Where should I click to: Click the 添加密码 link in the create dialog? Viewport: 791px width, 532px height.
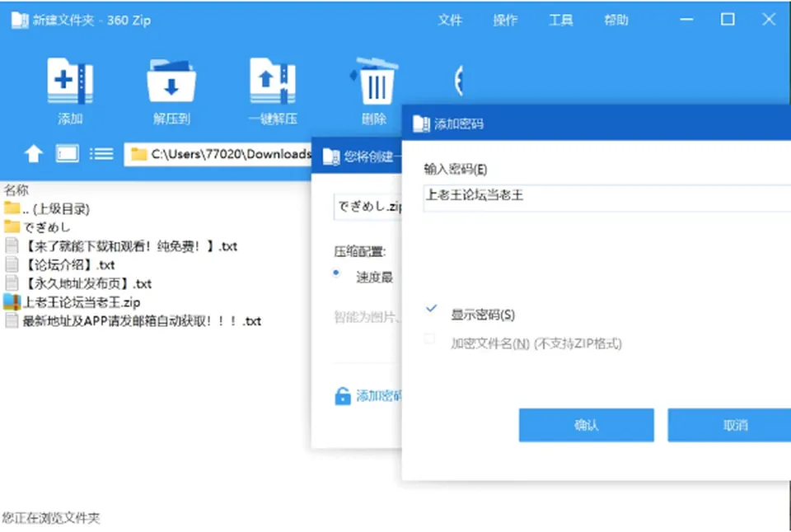379,396
